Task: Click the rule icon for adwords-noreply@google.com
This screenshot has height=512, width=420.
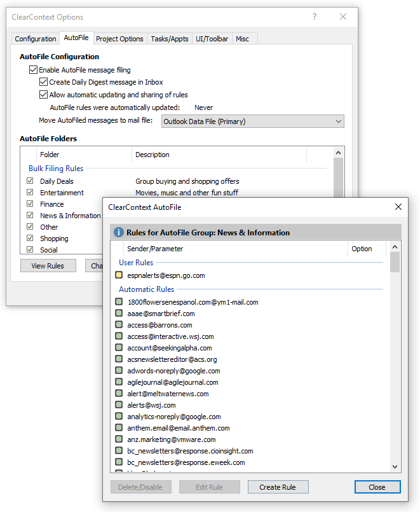Action: click(x=119, y=370)
